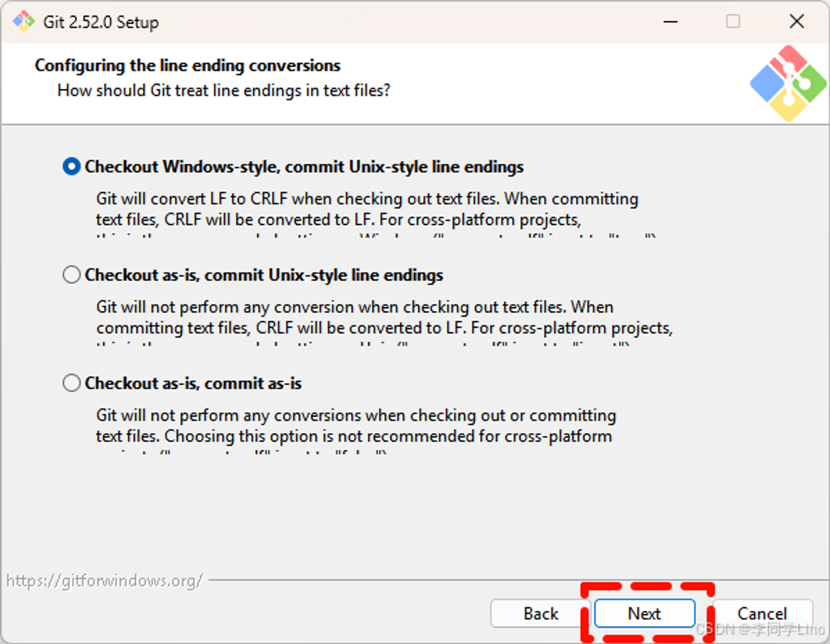Image resolution: width=830 pixels, height=644 pixels.
Task: Click description starting 'Git will not perform any conversion when'
Action: pyautogui.click(x=384, y=318)
